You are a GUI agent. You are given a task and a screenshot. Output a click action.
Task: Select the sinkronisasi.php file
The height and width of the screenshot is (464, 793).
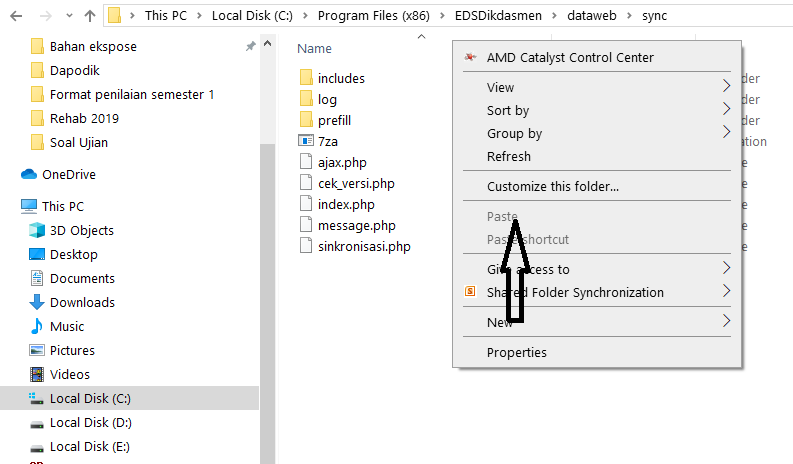pos(363,246)
